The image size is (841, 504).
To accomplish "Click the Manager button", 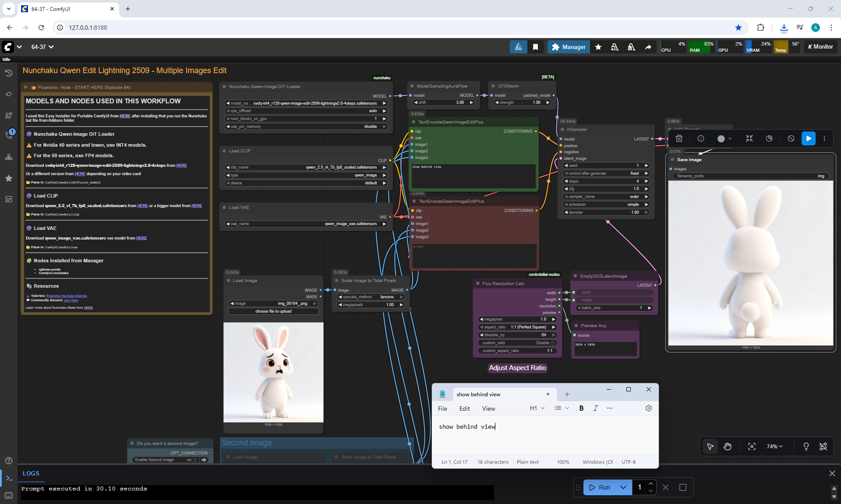I will click(x=569, y=47).
